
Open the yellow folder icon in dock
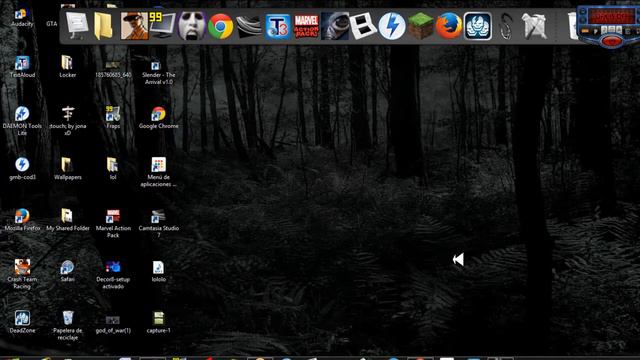[x=103, y=26]
